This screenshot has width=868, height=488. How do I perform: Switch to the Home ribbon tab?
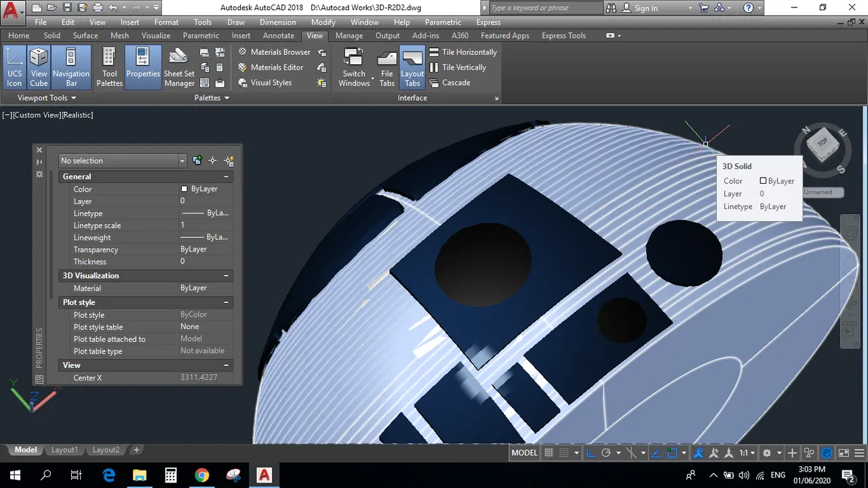(18, 35)
